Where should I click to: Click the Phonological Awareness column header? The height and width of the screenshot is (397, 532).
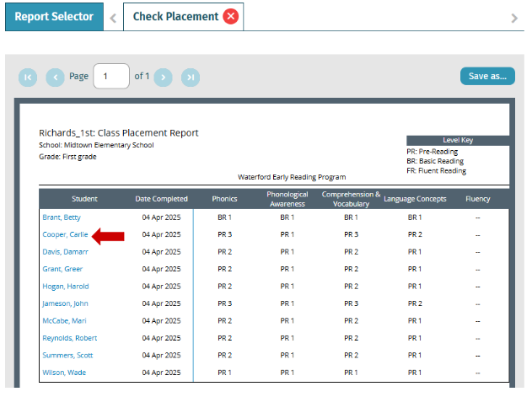pos(287,199)
